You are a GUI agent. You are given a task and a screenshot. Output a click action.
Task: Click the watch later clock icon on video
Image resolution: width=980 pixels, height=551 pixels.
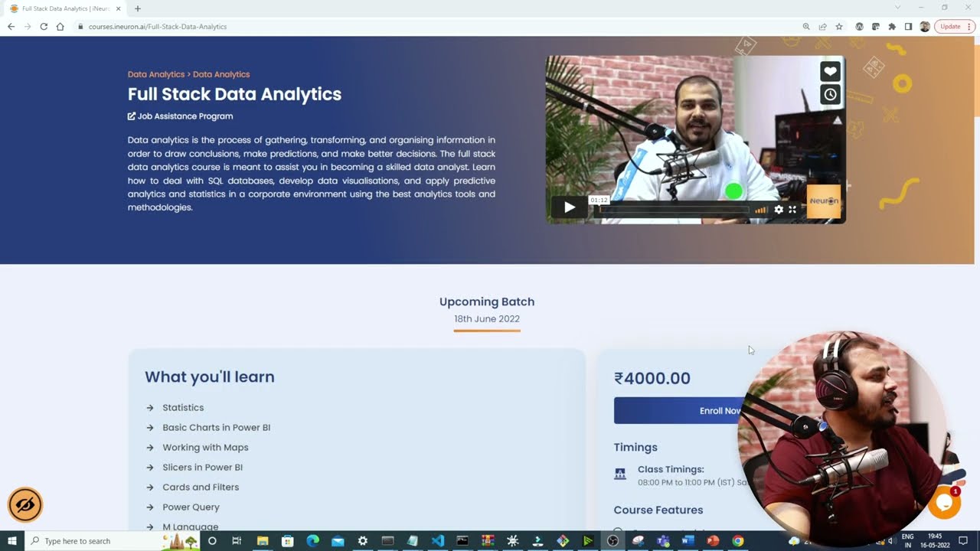(830, 95)
